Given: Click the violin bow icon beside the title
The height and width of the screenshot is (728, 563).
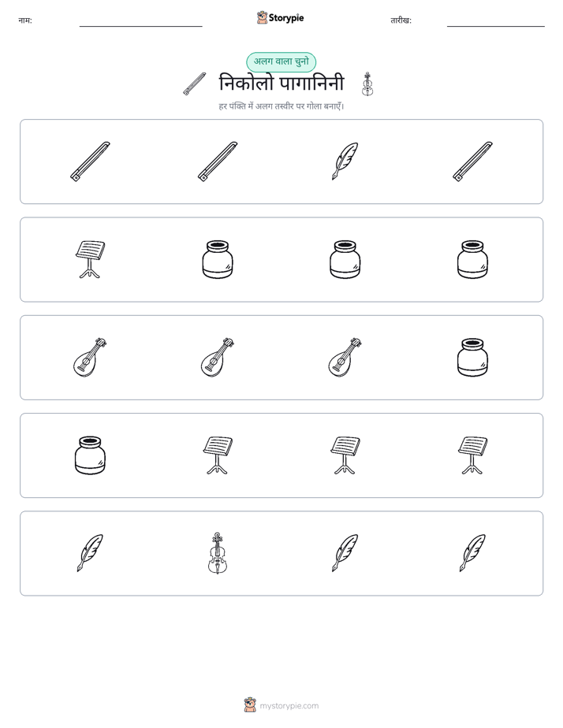Looking at the screenshot, I should tap(195, 84).
